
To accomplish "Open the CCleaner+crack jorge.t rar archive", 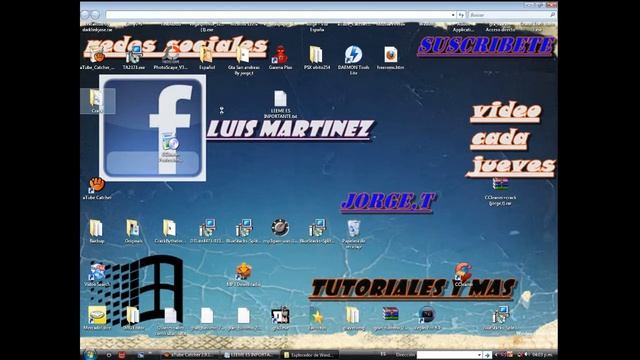I will [x=500, y=191].
